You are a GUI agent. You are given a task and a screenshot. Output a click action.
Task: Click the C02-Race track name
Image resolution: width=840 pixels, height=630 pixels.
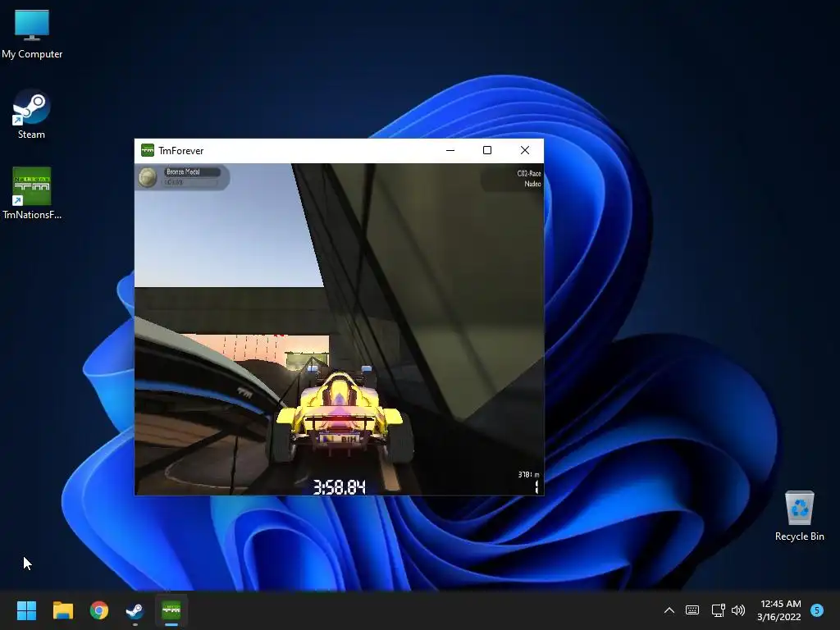coord(529,174)
